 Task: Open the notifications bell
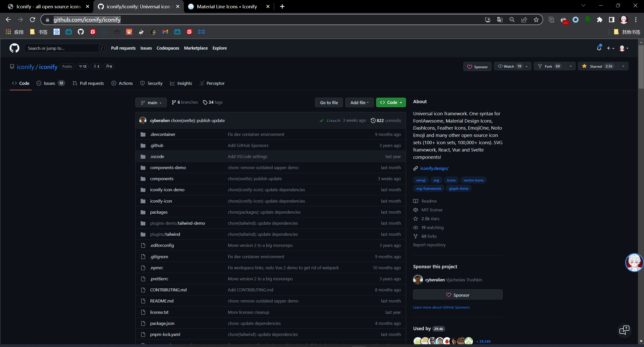[x=599, y=48]
